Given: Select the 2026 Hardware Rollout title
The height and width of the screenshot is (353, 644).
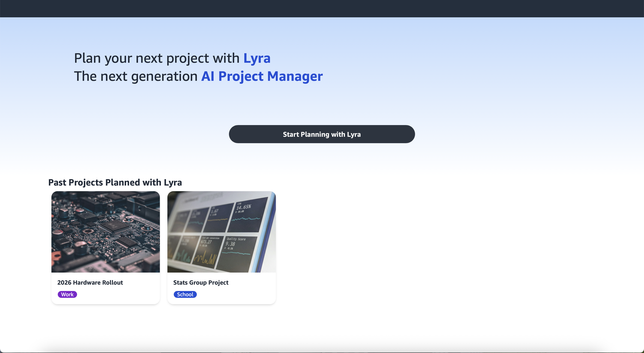Looking at the screenshot, I should [90, 283].
